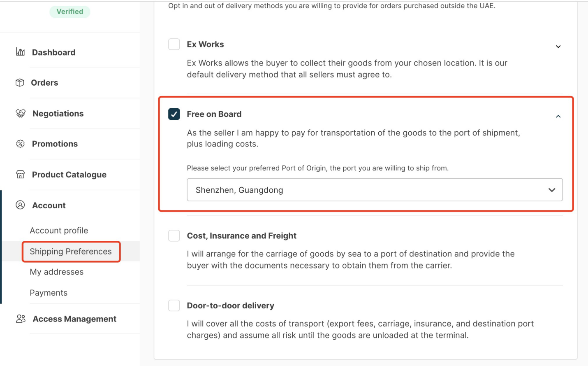Click the Account user icon

(20, 205)
